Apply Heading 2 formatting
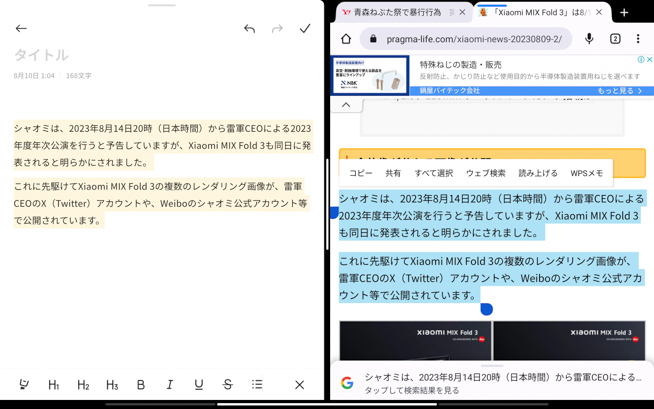Viewport: 654px width, 409px height. [83, 384]
